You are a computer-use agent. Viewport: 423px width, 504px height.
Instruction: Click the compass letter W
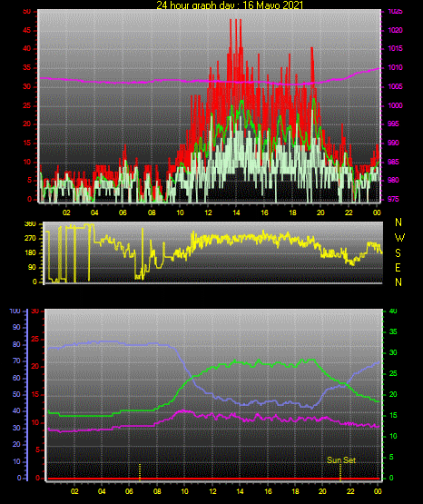pos(399,238)
